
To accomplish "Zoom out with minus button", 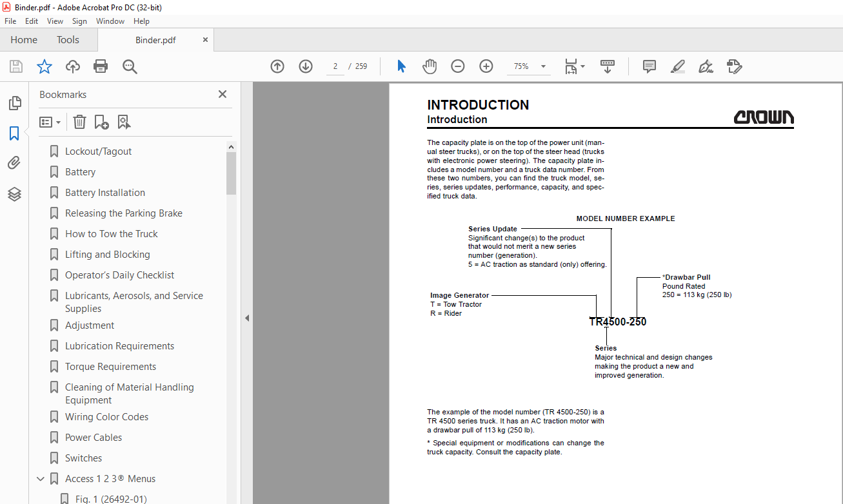I will pos(458,66).
